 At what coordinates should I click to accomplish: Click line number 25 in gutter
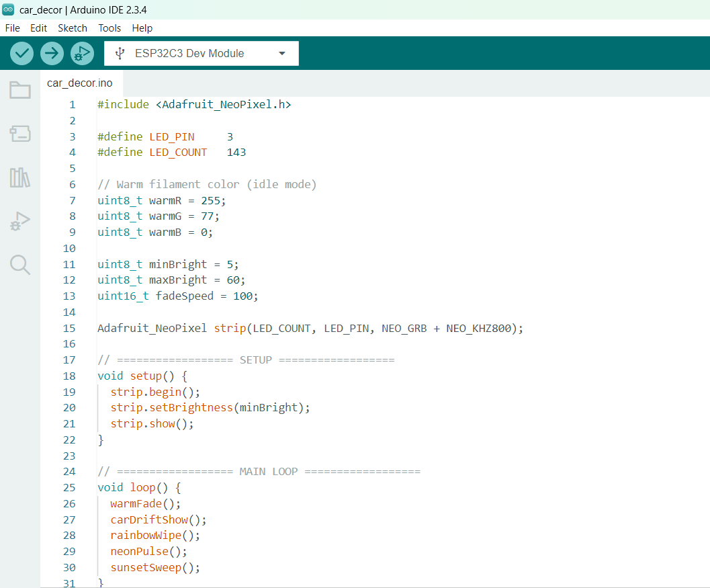[69, 488]
